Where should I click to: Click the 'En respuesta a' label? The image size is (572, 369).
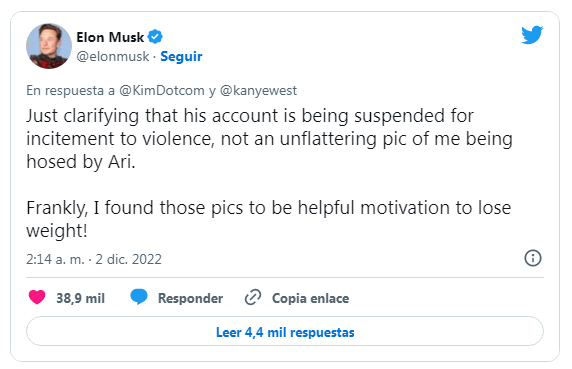coord(70,90)
